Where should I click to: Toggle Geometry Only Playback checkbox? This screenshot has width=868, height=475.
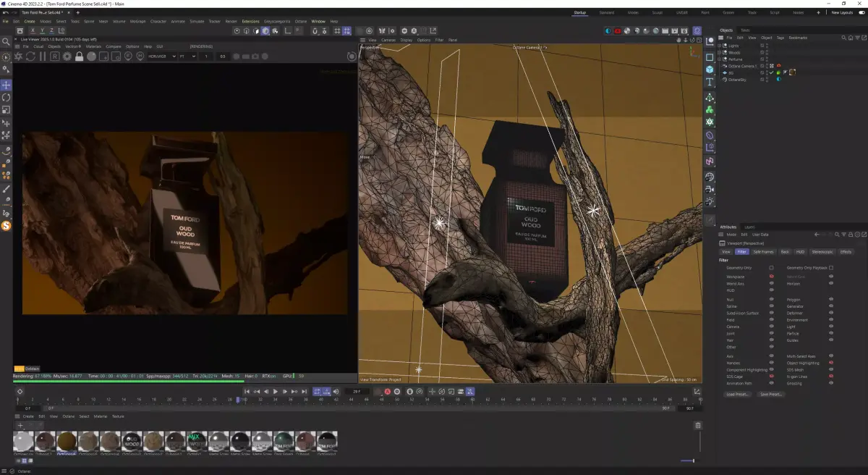tap(831, 268)
